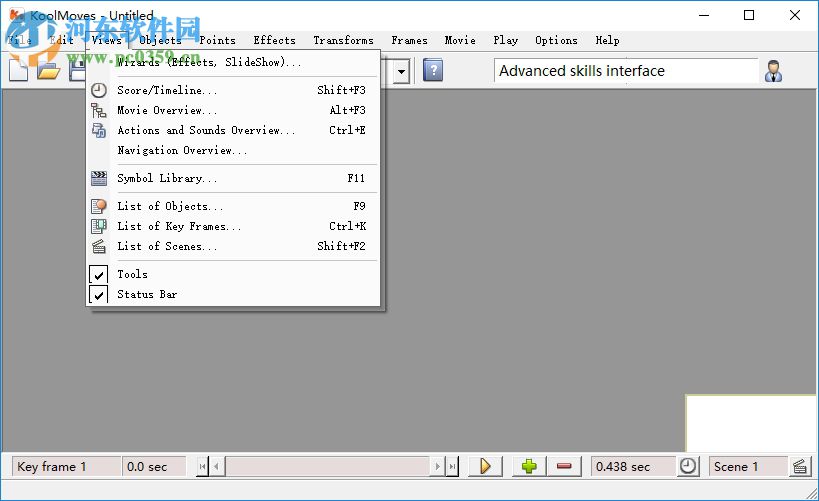Select Navigation Overview menu entry
Screen dimensions: 819x501
233,150
